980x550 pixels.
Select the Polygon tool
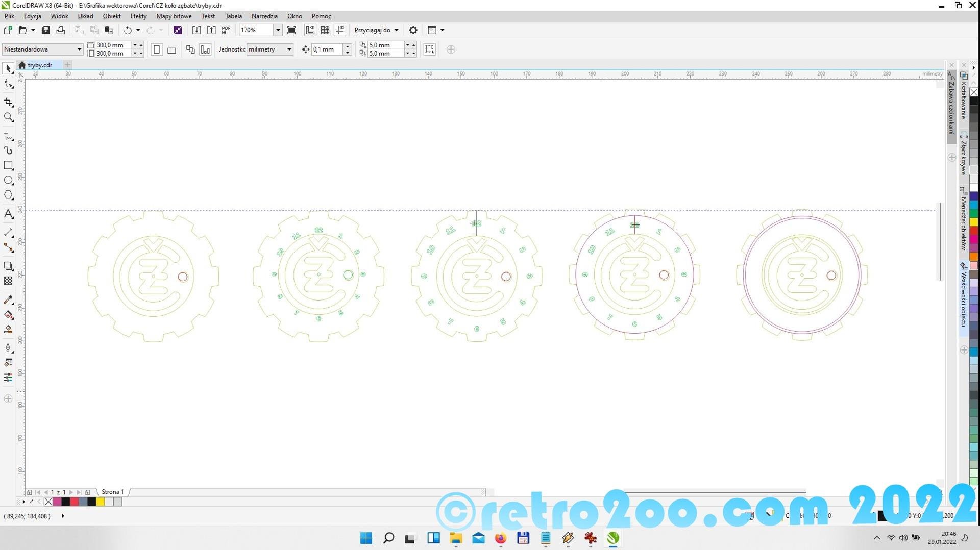[8, 195]
